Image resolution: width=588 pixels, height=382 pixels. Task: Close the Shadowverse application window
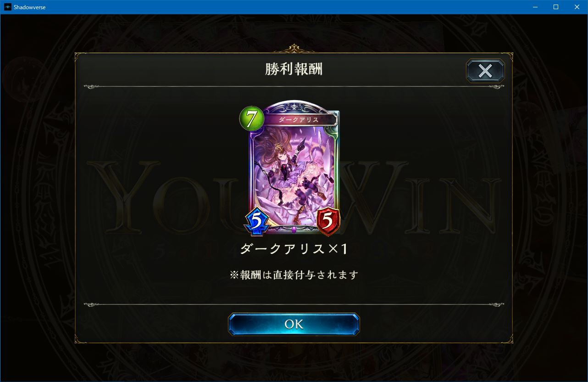[577, 7]
